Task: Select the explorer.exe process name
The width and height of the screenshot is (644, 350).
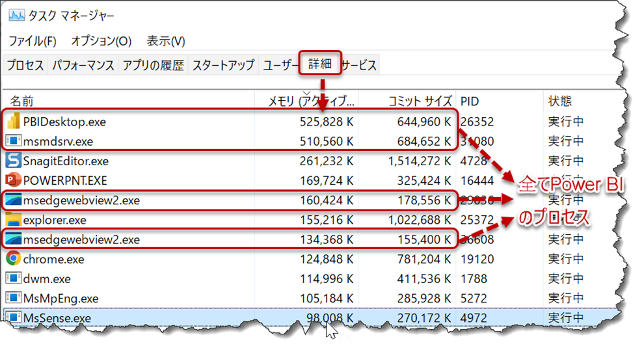Action: [55, 220]
